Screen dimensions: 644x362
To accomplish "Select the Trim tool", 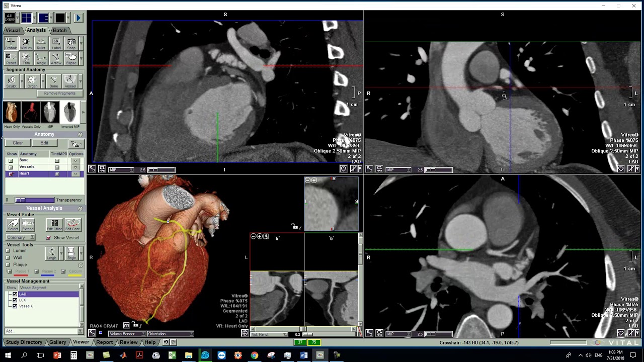I will [x=26, y=58].
